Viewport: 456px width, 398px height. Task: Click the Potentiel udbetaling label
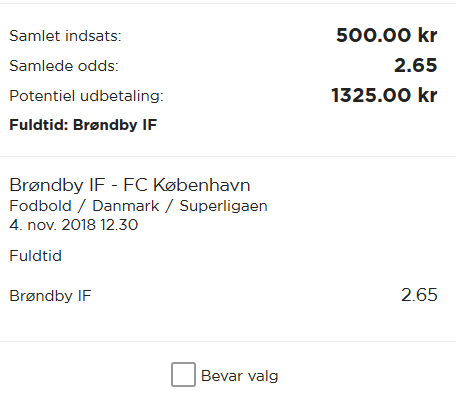tap(86, 96)
